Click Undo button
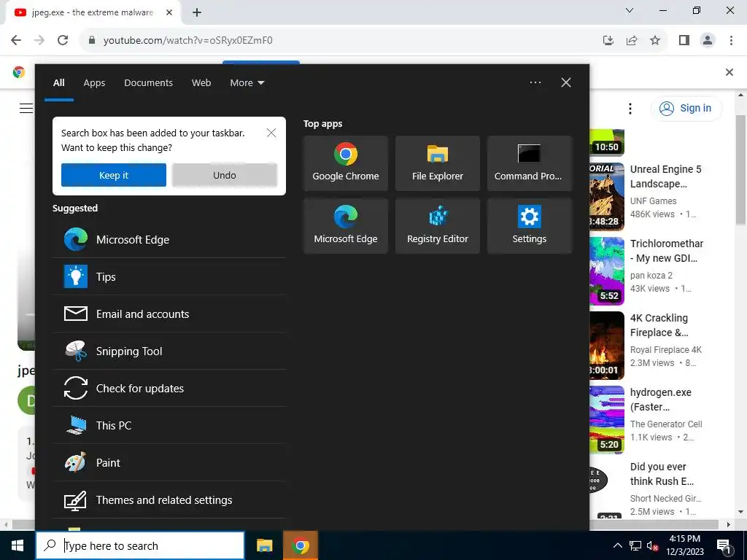Image resolution: width=747 pixels, height=560 pixels. (225, 175)
